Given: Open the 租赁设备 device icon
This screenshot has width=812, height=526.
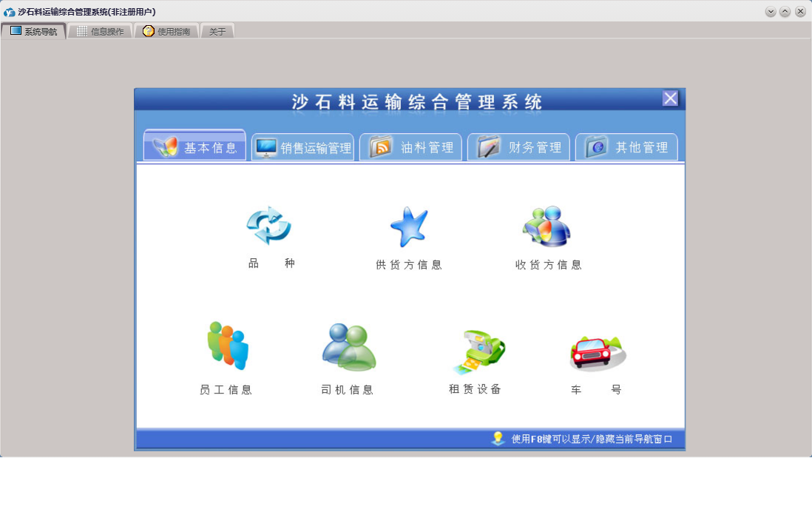Looking at the screenshot, I should point(479,352).
